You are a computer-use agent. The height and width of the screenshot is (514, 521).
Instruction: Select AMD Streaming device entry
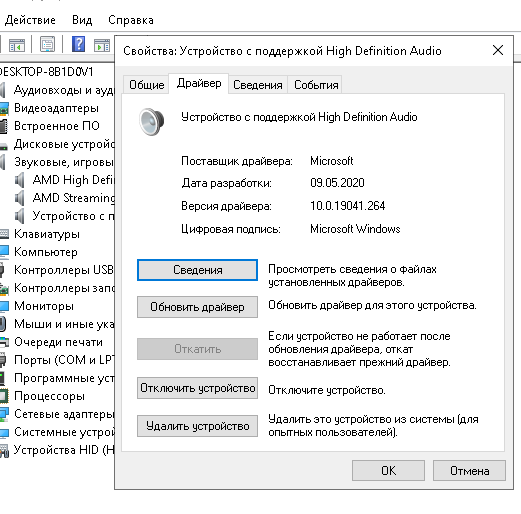(73, 198)
